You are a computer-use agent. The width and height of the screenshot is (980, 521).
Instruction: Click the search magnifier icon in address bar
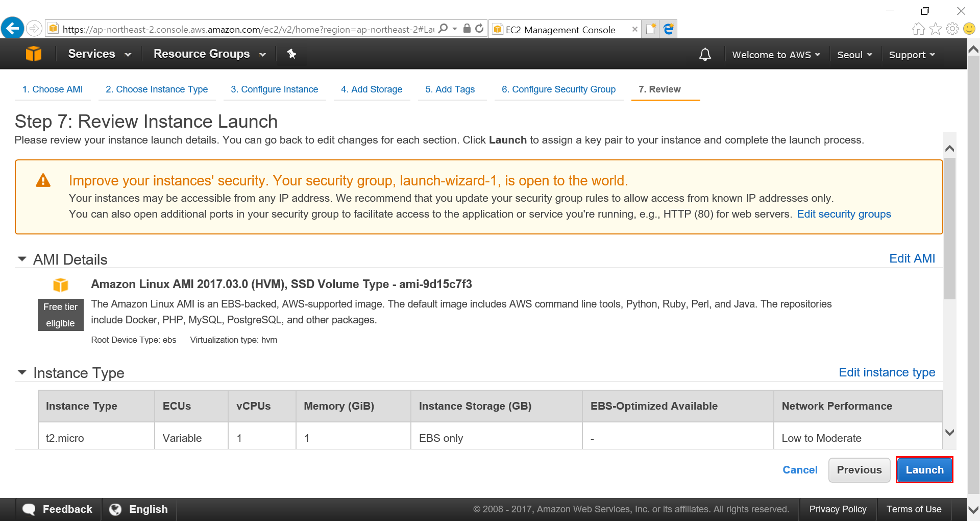point(443,29)
